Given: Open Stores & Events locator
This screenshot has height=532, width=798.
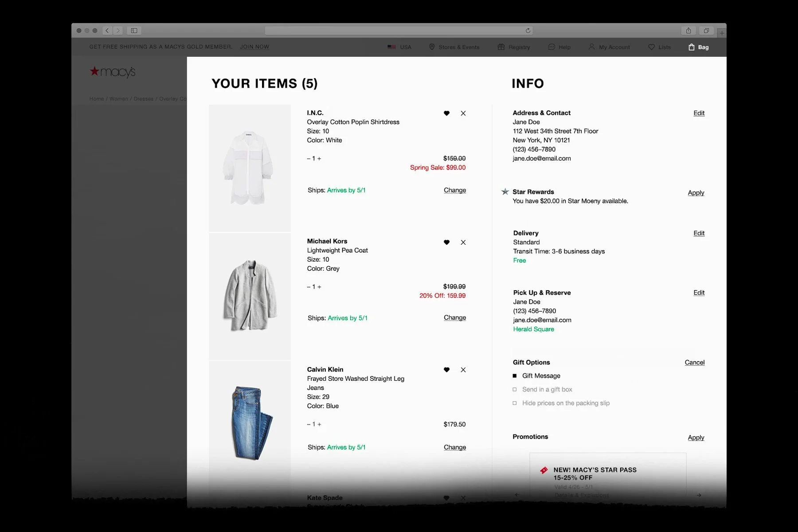Looking at the screenshot, I should [454, 47].
